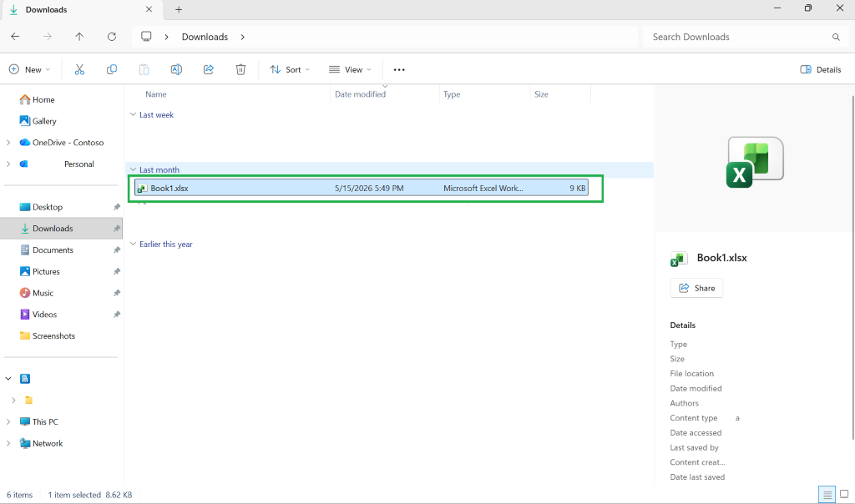This screenshot has width=855, height=504.
Task: Open the View dropdown menu
Action: click(x=350, y=69)
